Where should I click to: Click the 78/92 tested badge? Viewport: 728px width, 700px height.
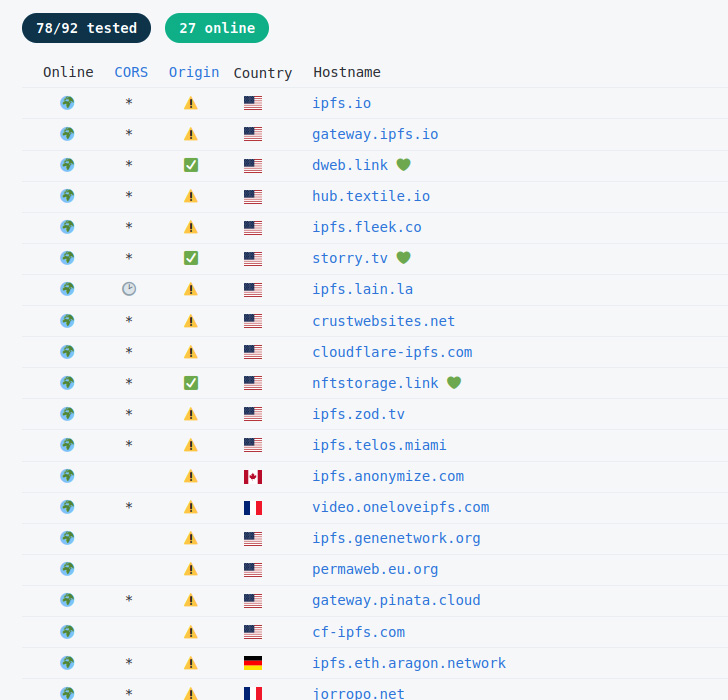pos(86,28)
